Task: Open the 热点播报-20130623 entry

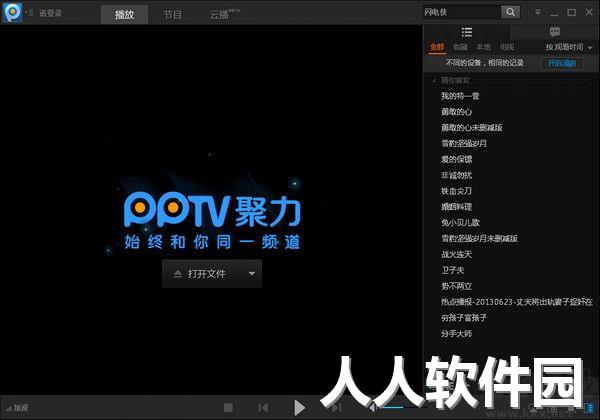Action: pos(517,302)
